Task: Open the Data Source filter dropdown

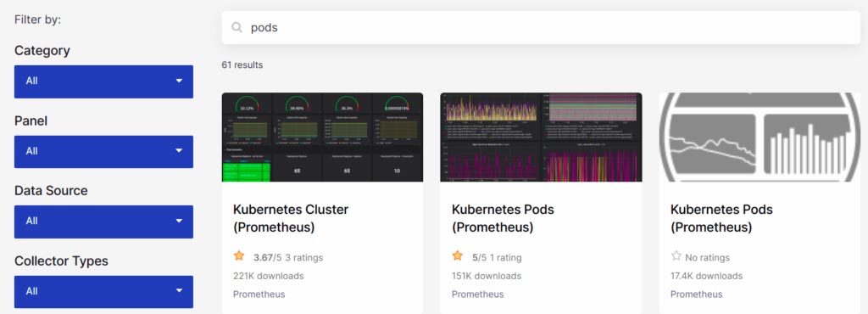Action: [x=103, y=221]
